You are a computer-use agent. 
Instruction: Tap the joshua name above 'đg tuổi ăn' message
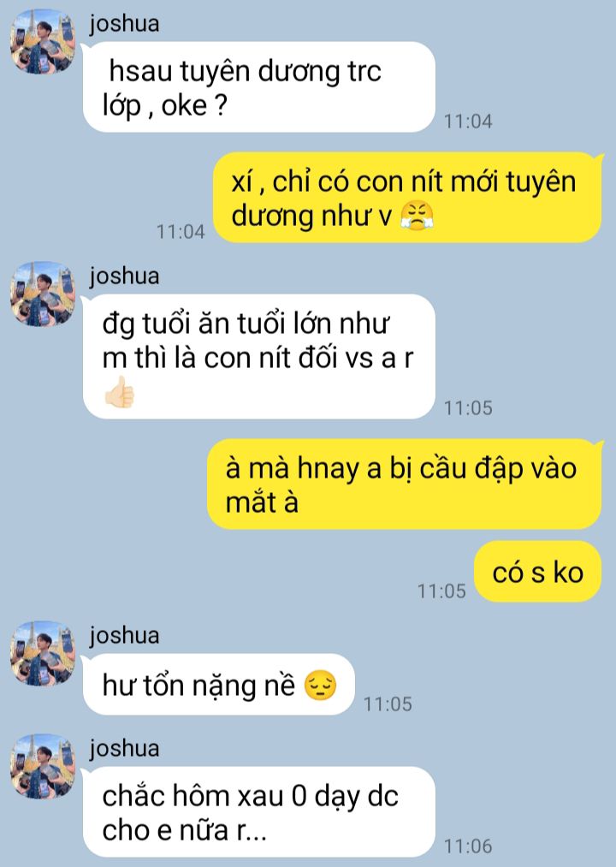(124, 276)
